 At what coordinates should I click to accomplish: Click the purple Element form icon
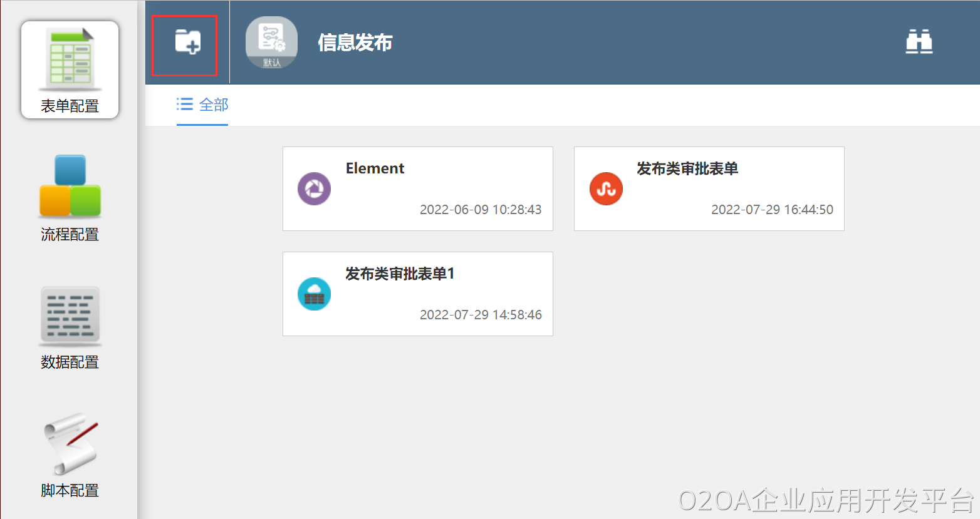click(x=314, y=188)
